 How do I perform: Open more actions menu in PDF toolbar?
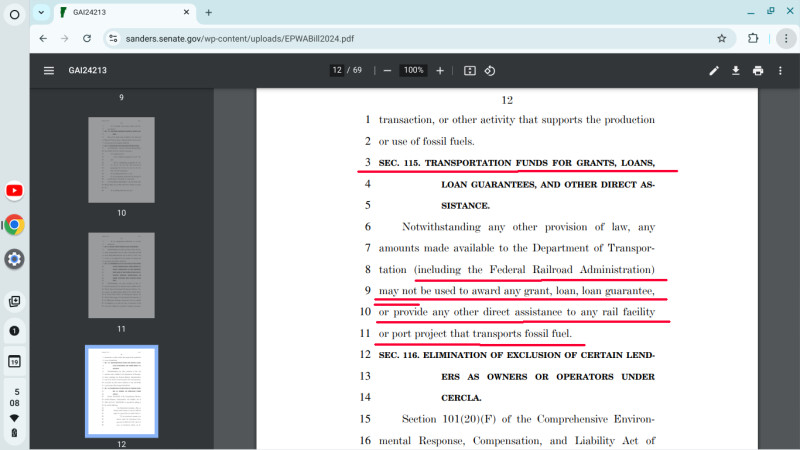click(x=780, y=71)
